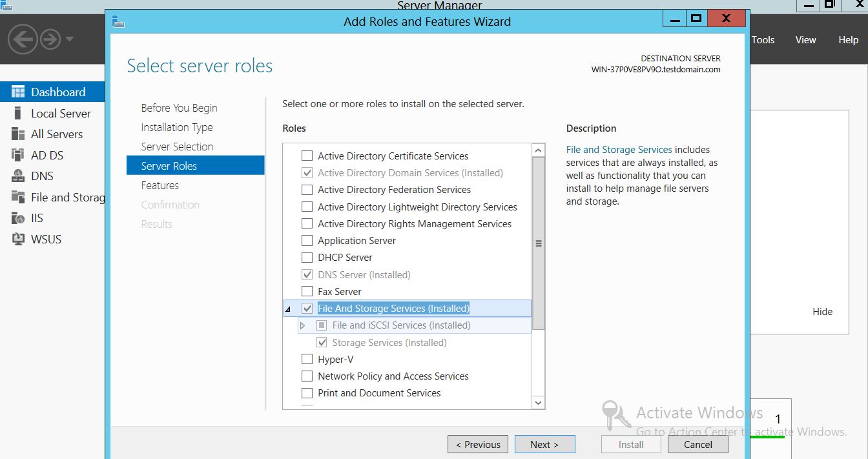Viewport: 868px width, 459px height.
Task: Open the navigation history dropdown arrow
Action: (x=69, y=39)
